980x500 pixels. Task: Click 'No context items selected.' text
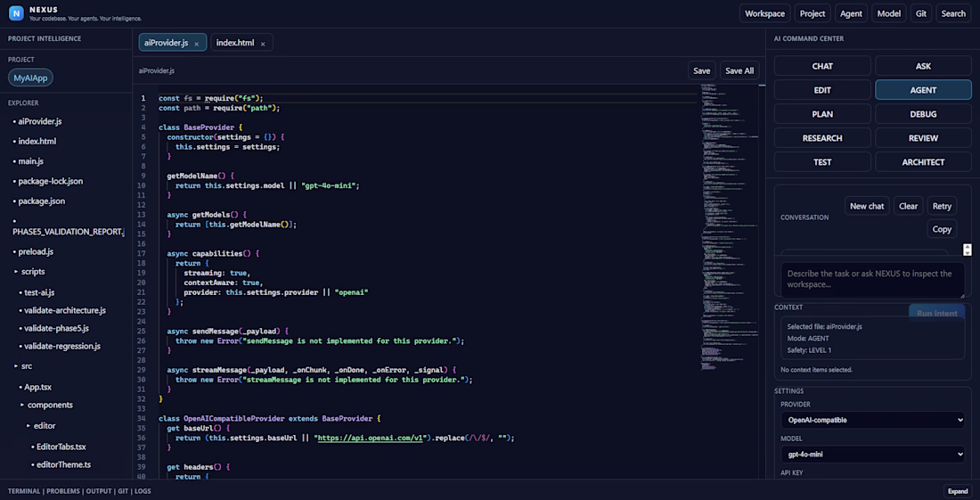click(816, 369)
